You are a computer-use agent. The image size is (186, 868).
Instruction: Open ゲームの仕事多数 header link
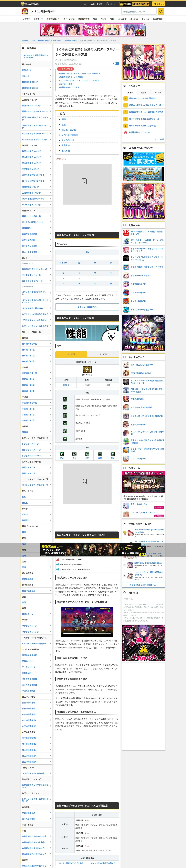tap(93, 4)
